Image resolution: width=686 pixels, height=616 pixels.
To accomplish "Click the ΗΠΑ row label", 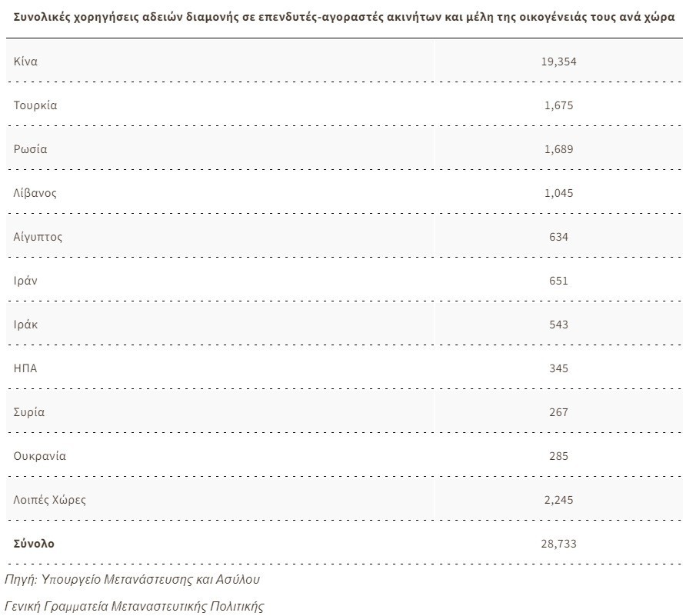I will coord(25,368).
